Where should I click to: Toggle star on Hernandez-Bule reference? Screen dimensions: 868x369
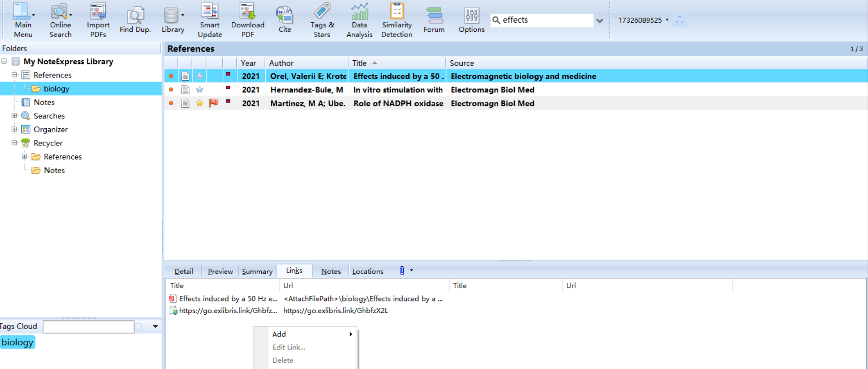tap(199, 90)
